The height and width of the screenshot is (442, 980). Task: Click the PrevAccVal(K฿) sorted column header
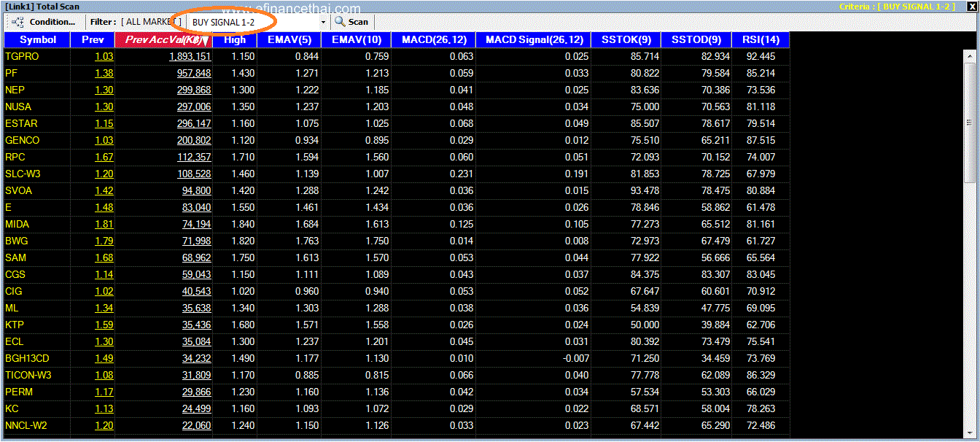[x=163, y=39]
